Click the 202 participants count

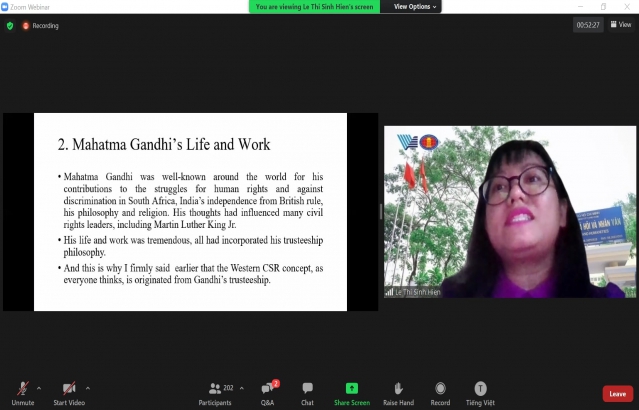tap(228, 388)
